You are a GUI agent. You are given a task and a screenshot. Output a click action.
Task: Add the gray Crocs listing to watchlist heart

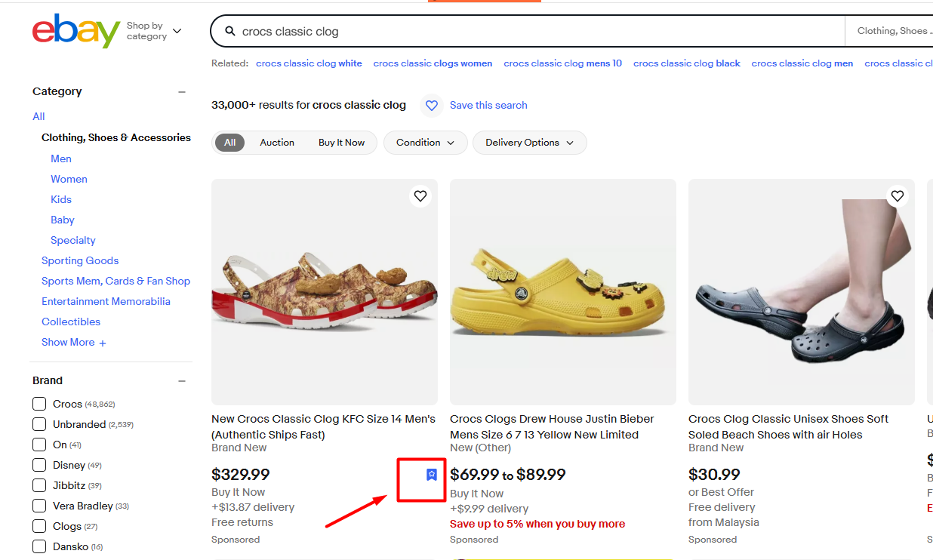(x=897, y=195)
